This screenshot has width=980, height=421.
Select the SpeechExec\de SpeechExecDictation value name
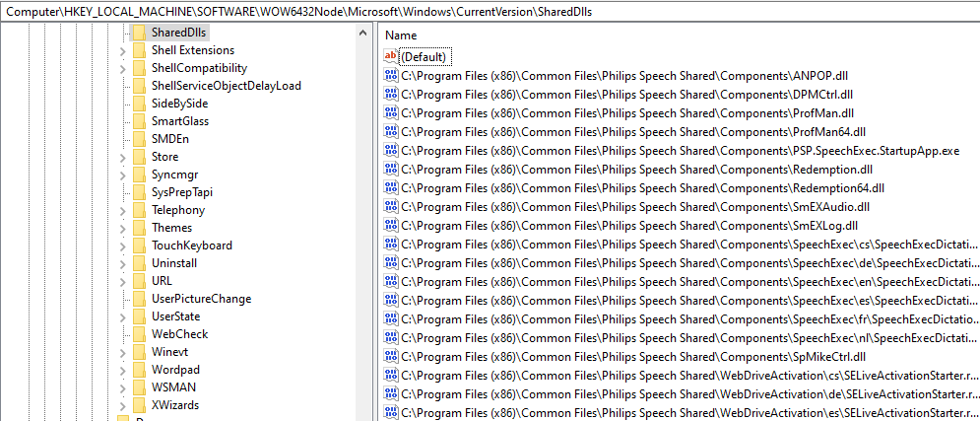click(x=688, y=262)
